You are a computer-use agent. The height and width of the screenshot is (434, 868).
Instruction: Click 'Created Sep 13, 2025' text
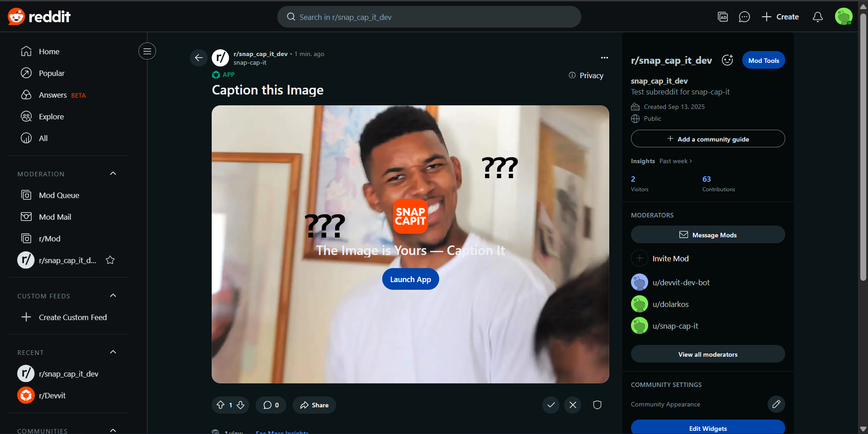[674, 107]
